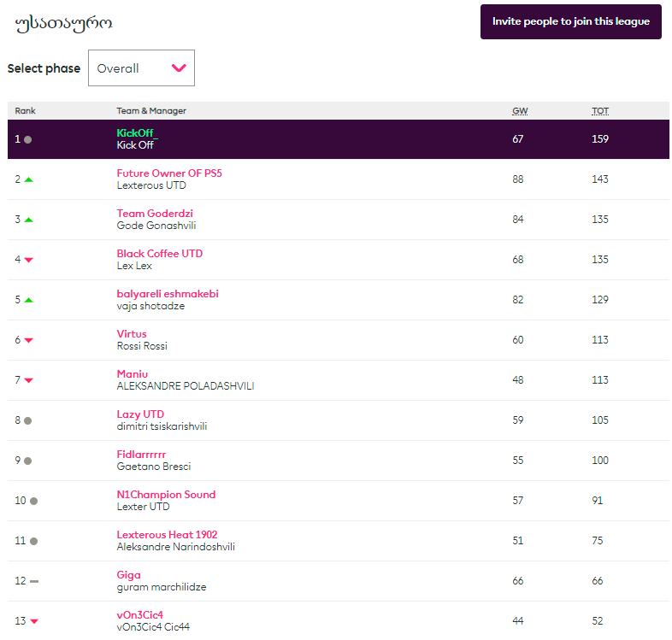
Task: Click green up arrow beside rank 3
Action: [x=28, y=220]
